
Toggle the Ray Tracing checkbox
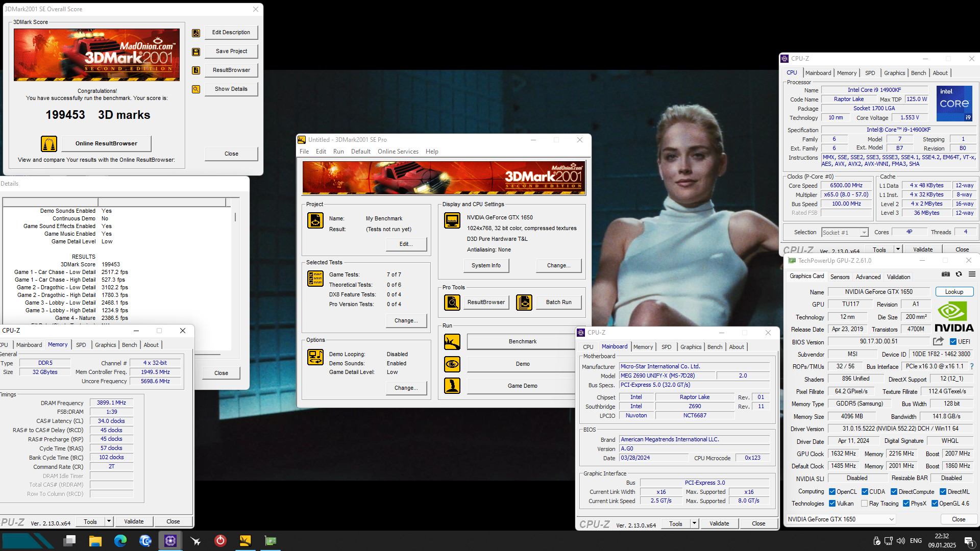click(x=864, y=504)
